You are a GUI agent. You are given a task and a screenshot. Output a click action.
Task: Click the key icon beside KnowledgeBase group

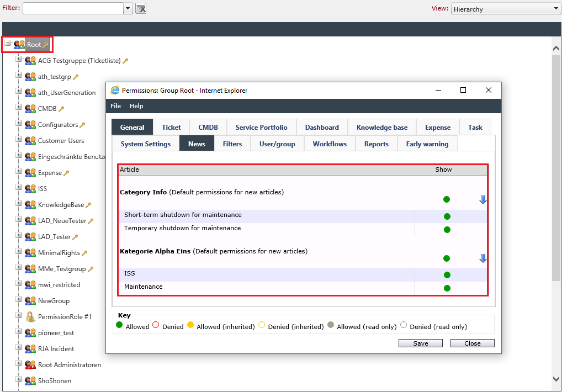coord(88,205)
